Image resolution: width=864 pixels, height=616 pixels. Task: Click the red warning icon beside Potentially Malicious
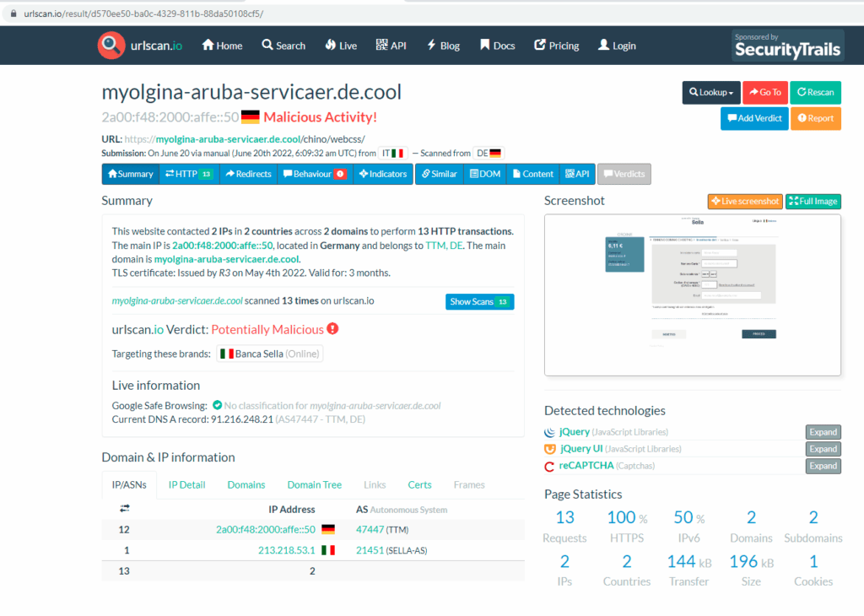(x=332, y=328)
